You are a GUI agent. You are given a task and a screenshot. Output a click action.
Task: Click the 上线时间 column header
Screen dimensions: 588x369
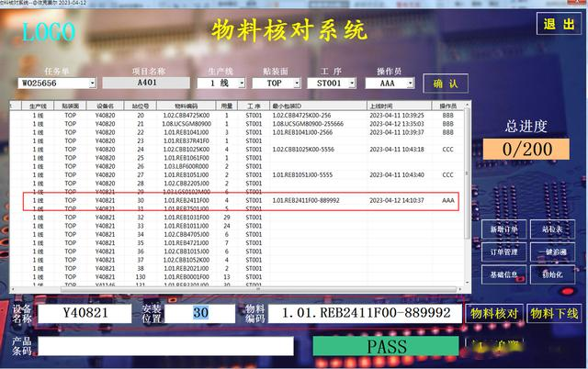pos(399,106)
